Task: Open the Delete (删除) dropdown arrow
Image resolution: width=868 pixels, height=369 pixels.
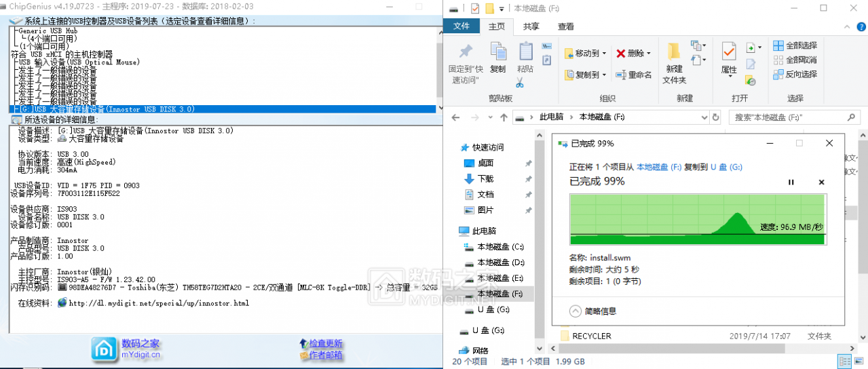Action: [649, 54]
